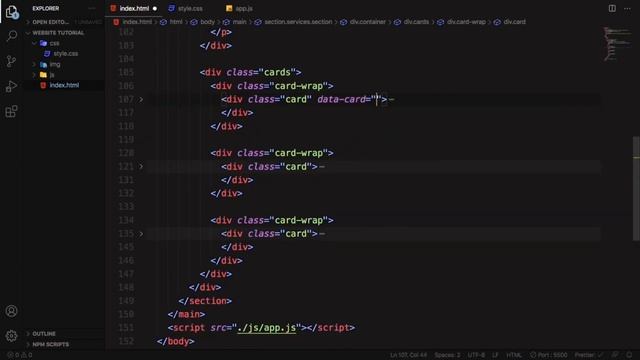Click the closing body tag on line 152
The height and width of the screenshot is (360, 640).
[176, 341]
